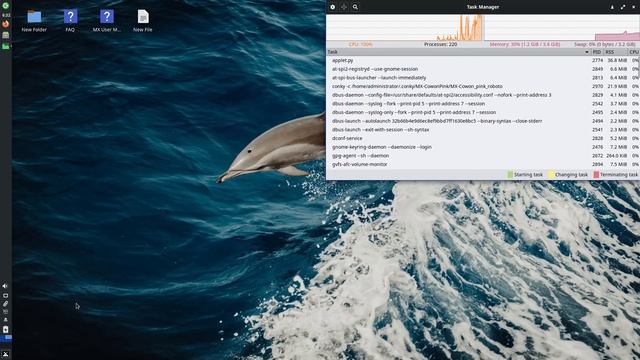
Task: Click the 36.8 MiB RSS value
Action: coord(617,60)
